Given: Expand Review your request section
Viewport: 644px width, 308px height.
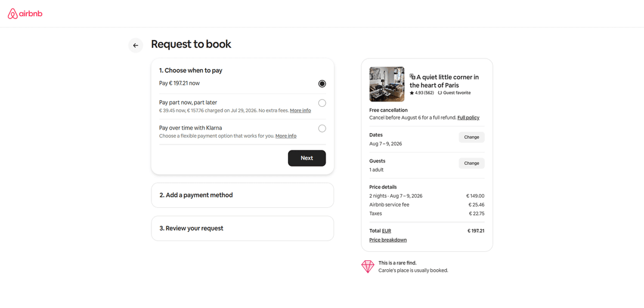Looking at the screenshot, I should click(x=242, y=229).
